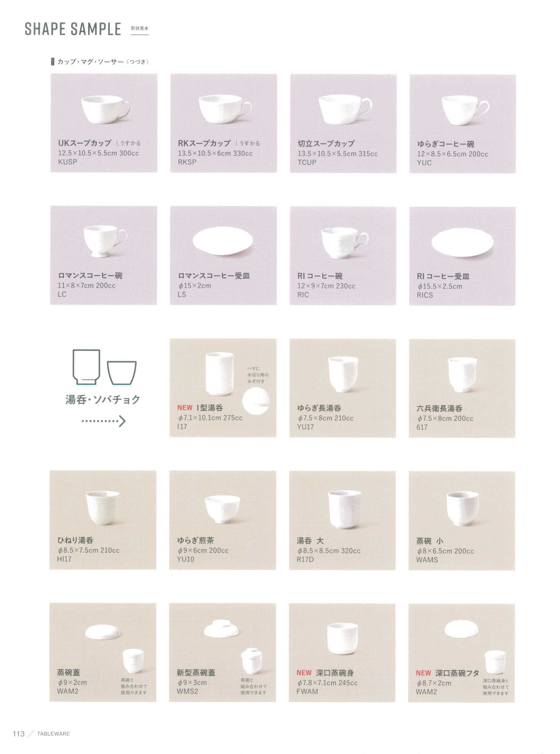Select the ロマンスコーヒー受皿 saucer image
The width and height of the screenshot is (560, 754).
point(223,241)
